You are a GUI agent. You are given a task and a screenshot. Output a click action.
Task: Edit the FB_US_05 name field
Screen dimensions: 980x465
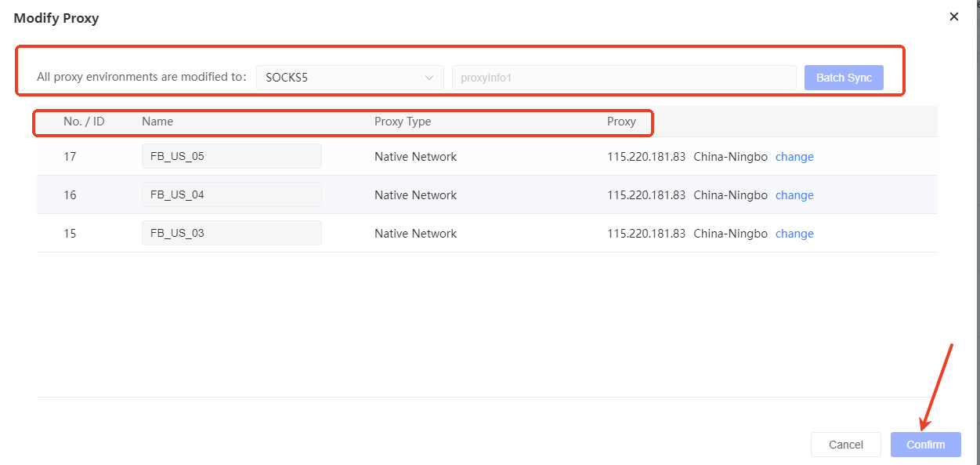pyautogui.click(x=231, y=156)
